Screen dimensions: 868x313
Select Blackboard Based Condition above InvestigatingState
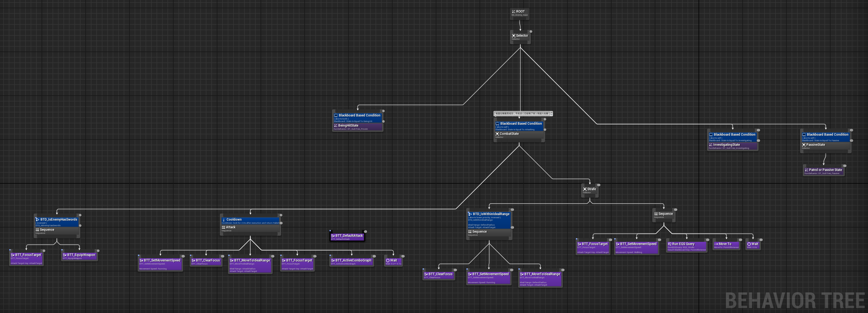(733, 137)
